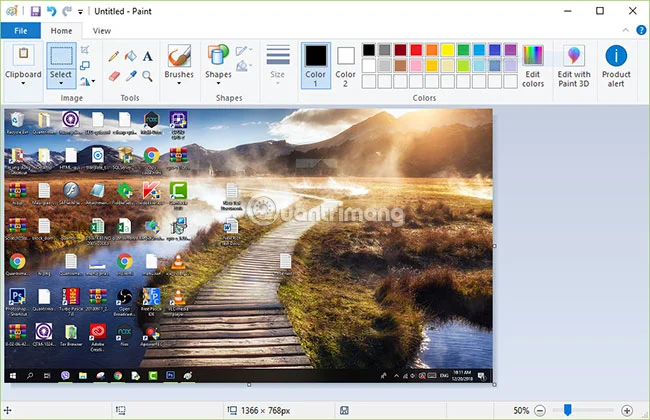Select the Pencil tool
Image resolution: width=650 pixels, height=420 pixels.
click(114, 56)
